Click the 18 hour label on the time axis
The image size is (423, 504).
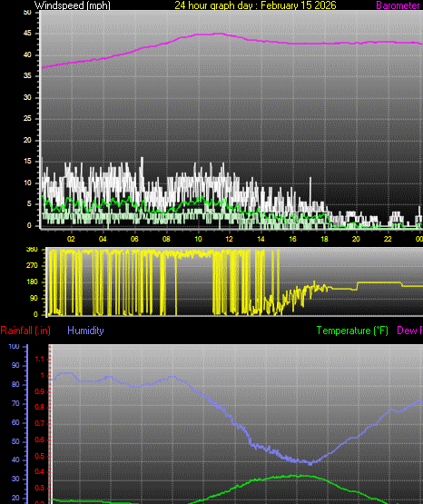[324, 239]
